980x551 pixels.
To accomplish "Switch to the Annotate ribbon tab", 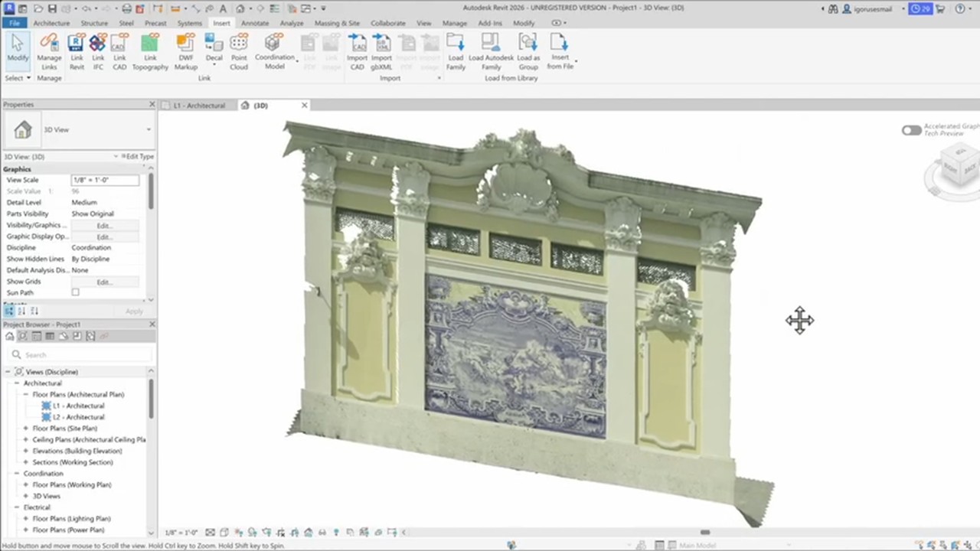I will click(255, 23).
